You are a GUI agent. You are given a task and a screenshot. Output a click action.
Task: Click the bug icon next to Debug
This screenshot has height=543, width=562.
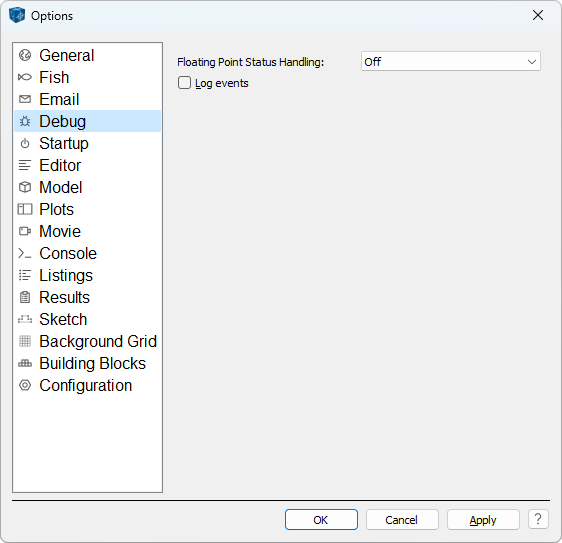coord(25,122)
